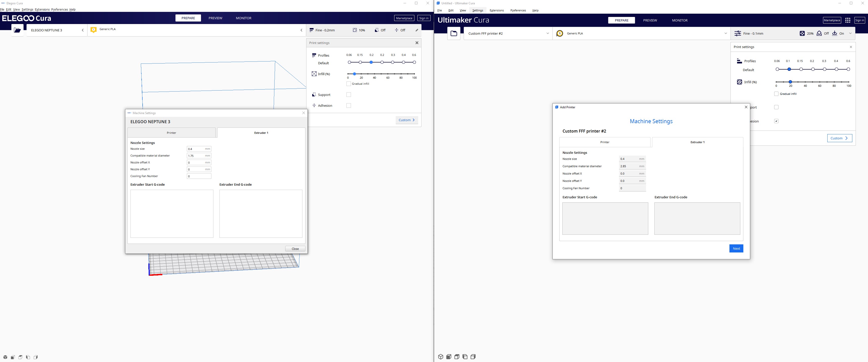The width and height of the screenshot is (868, 362).
Task: Select top view icon in Elegoo Cura
Action: pyautogui.click(x=20, y=357)
